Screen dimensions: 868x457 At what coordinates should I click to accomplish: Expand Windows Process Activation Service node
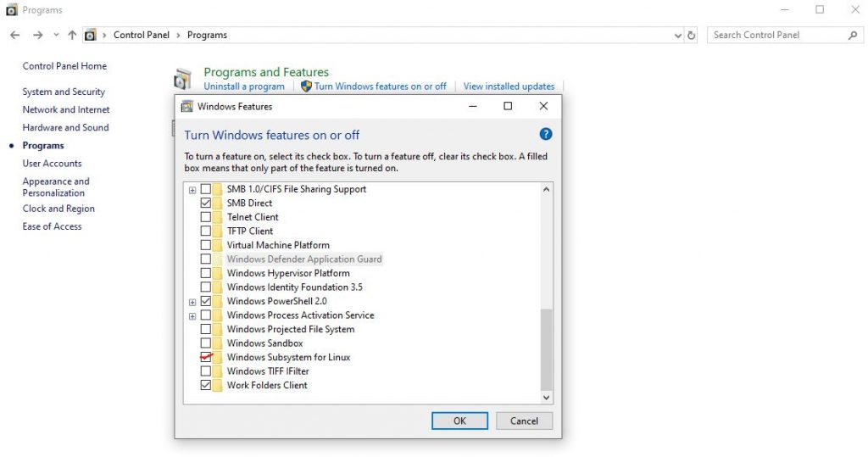tap(192, 316)
